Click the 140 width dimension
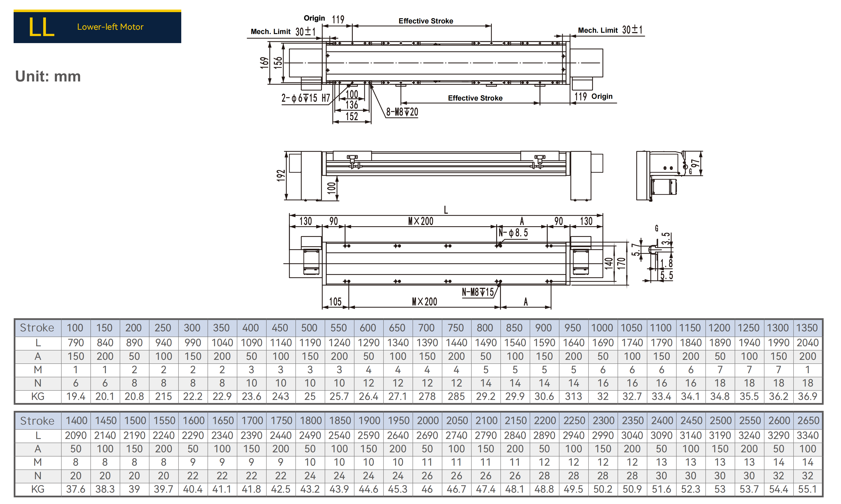Viewport: 841px width, 504px height. point(608,263)
